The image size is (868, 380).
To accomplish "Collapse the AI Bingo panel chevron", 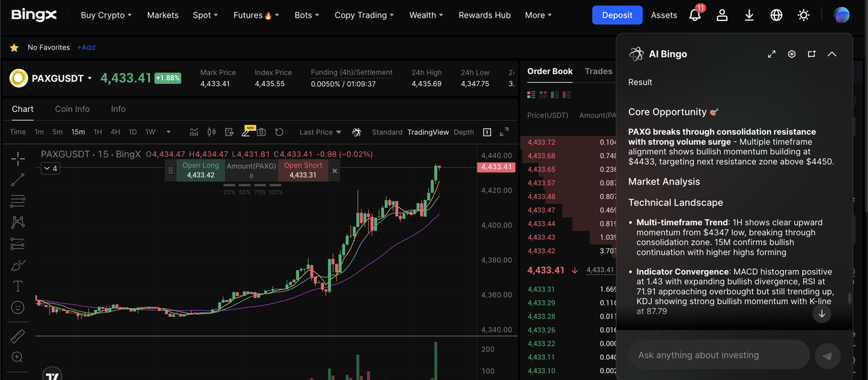I will (x=832, y=54).
